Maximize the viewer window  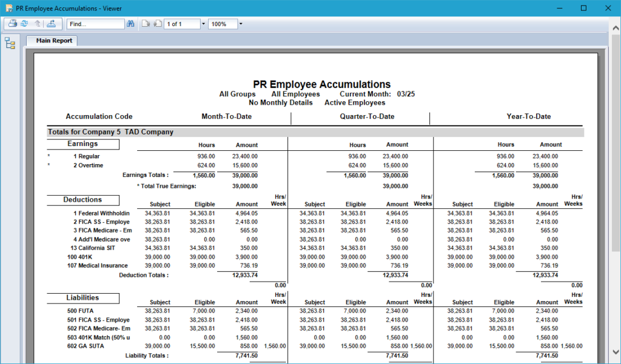tap(583, 8)
